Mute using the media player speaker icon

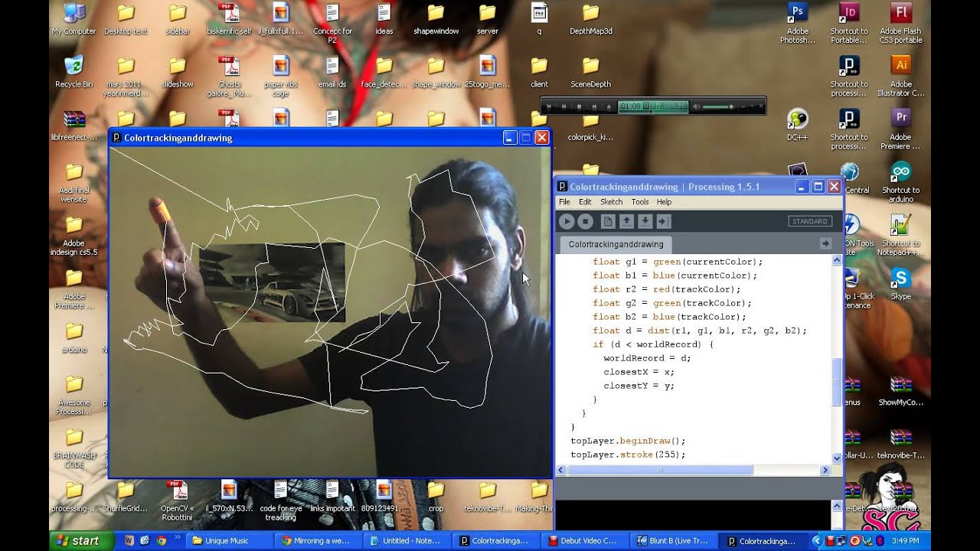[x=697, y=106]
